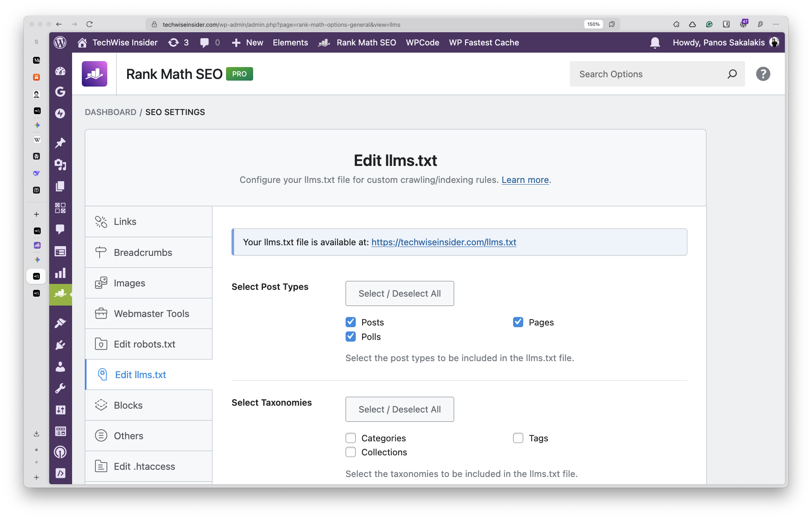Open the highlighted Rank Math sidebar icon
This screenshot has width=812, height=519.
(x=60, y=295)
